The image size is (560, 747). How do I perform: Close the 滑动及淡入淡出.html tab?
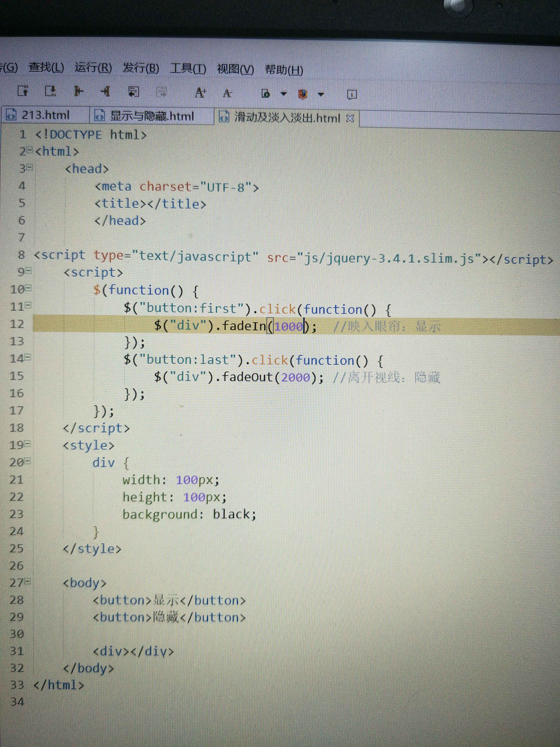[350, 119]
